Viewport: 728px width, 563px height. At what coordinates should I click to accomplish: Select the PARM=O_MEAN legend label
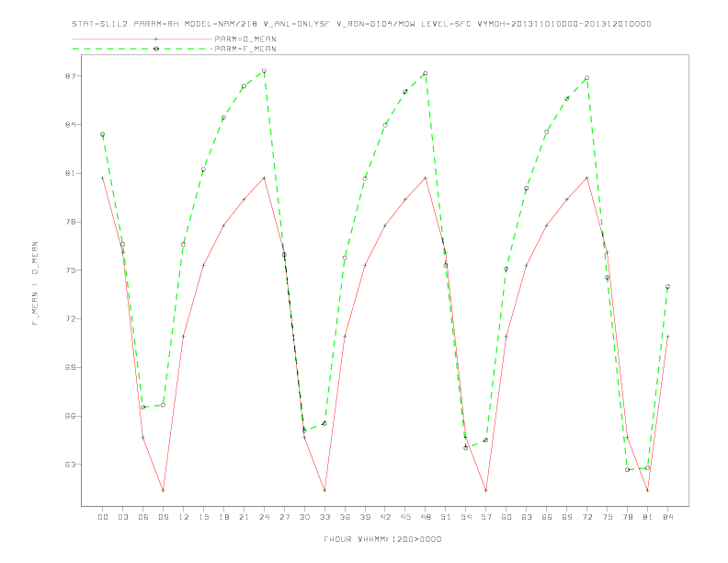pyautogui.click(x=245, y=39)
